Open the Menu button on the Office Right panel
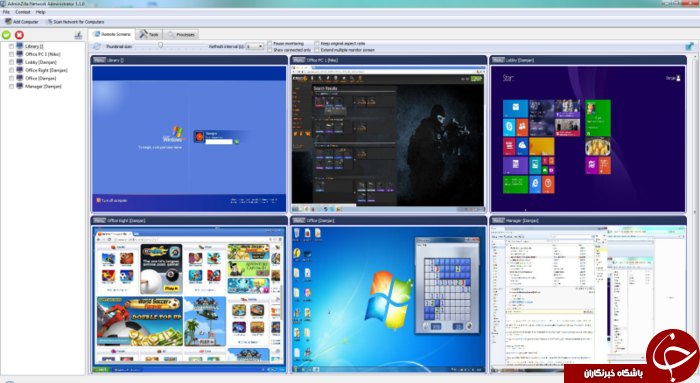The width and height of the screenshot is (700, 383). pyautogui.click(x=99, y=221)
